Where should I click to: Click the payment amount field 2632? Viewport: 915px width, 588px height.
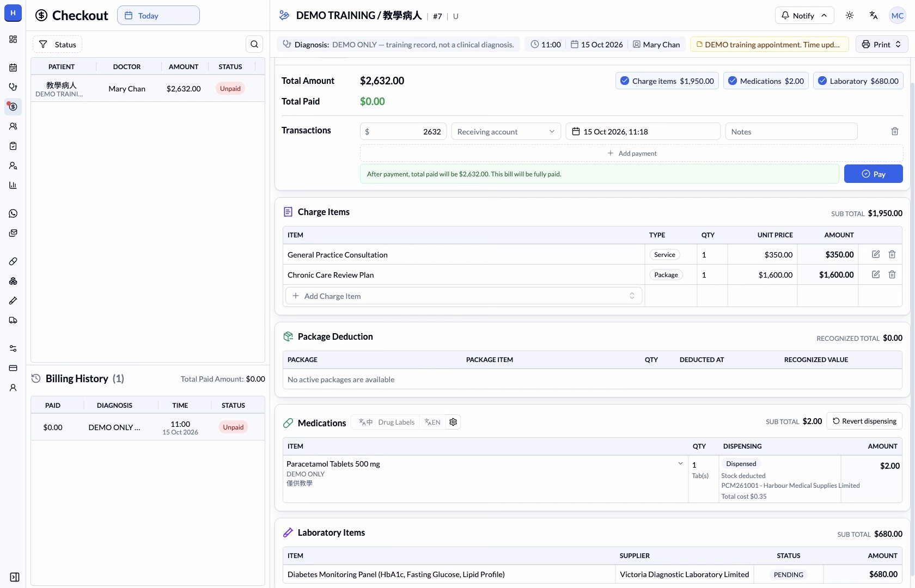[404, 131]
